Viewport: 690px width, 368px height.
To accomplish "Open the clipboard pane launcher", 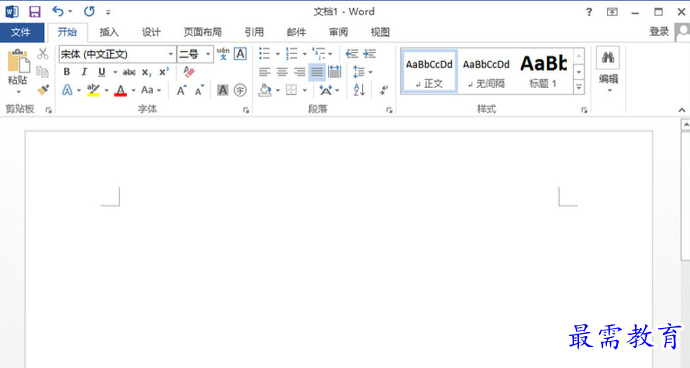I will point(48,110).
